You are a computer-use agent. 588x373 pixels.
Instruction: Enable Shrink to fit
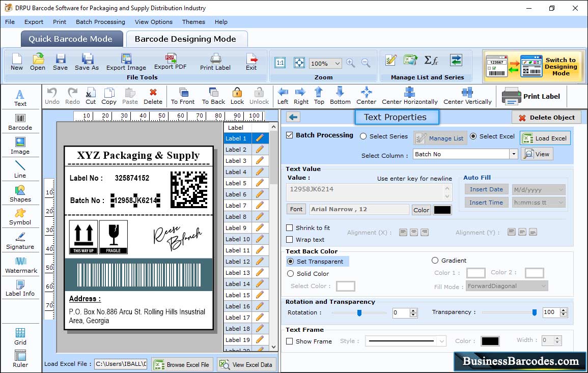click(x=290, y=227)
